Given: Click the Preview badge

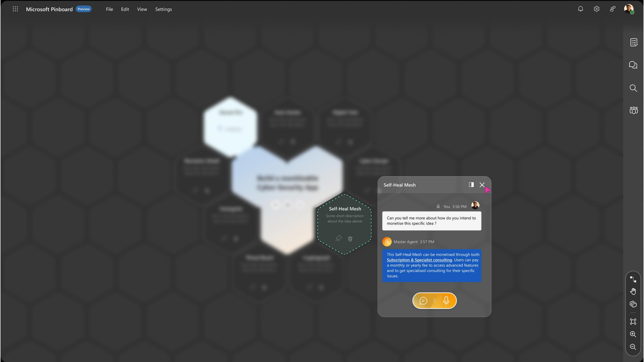Looking at the screenshot, I should 84,9.
